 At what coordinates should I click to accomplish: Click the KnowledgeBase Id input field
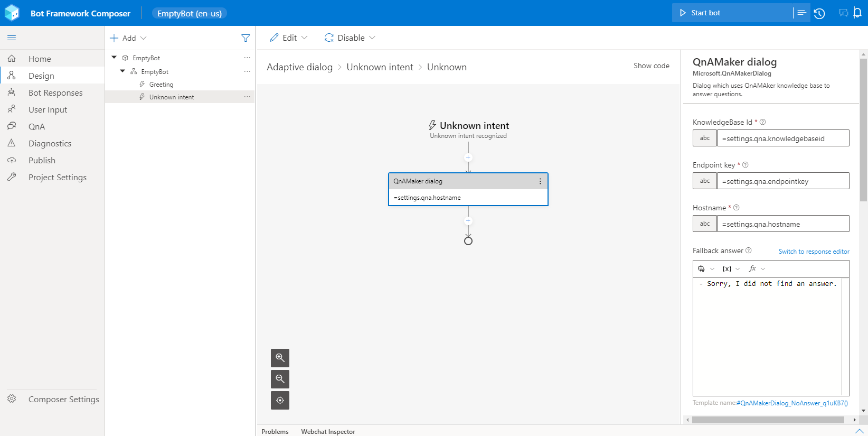(783, 138)
